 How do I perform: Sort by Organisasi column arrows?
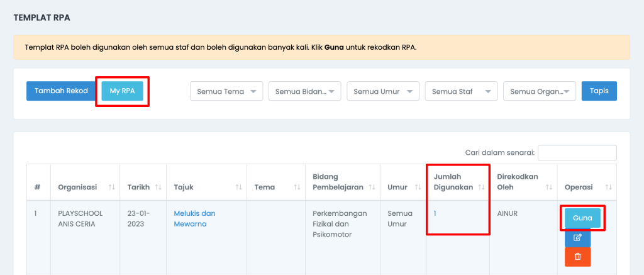pos(112,187)
